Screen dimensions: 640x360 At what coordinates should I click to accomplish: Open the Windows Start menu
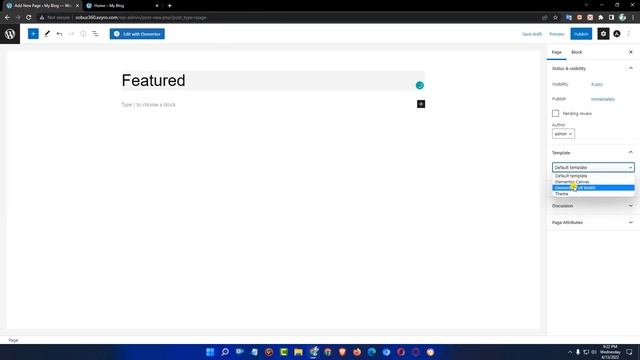pyautogui.click(x=210, y=352)
